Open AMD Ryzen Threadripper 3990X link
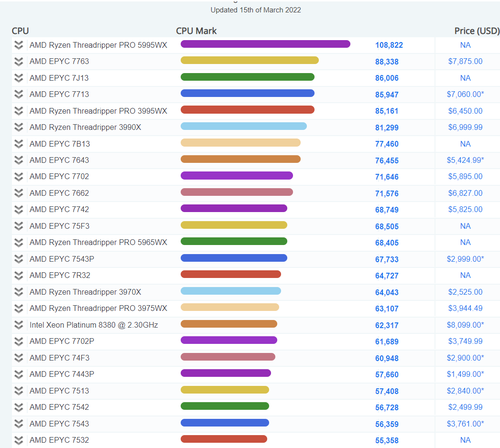This screenshot has width=500, height=448. tap(85, 127)
